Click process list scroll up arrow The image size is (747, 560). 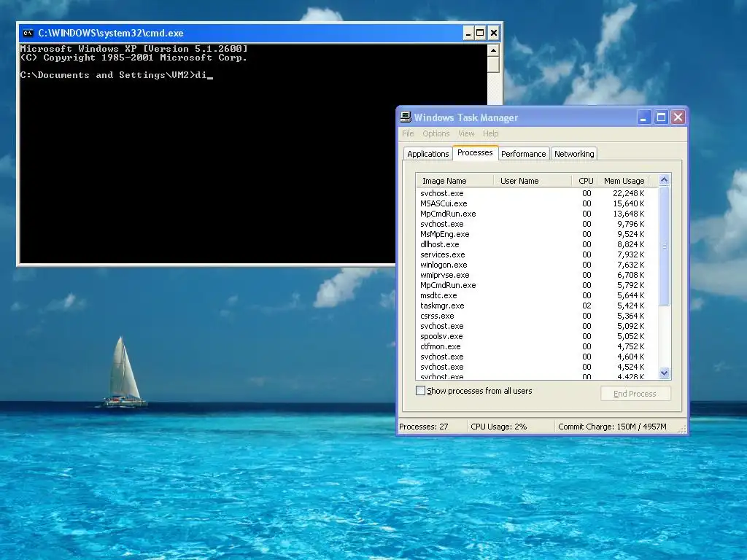[664, 180]
